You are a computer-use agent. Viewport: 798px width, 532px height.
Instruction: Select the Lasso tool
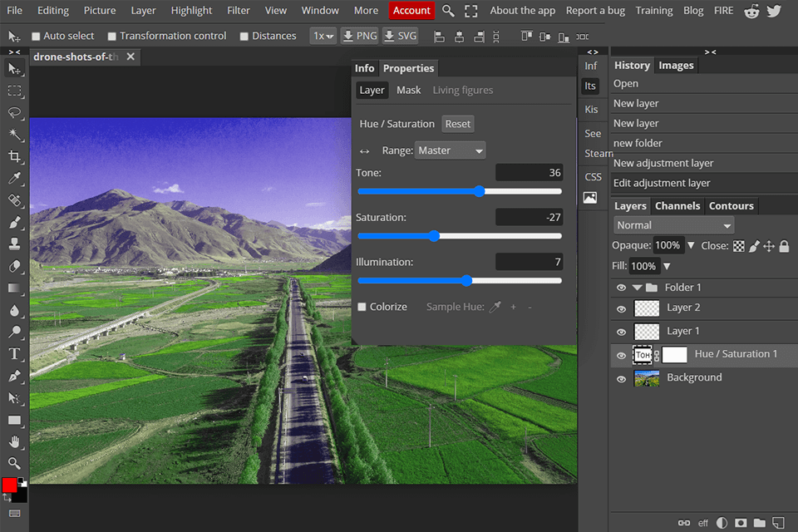[x=14, y=112]
